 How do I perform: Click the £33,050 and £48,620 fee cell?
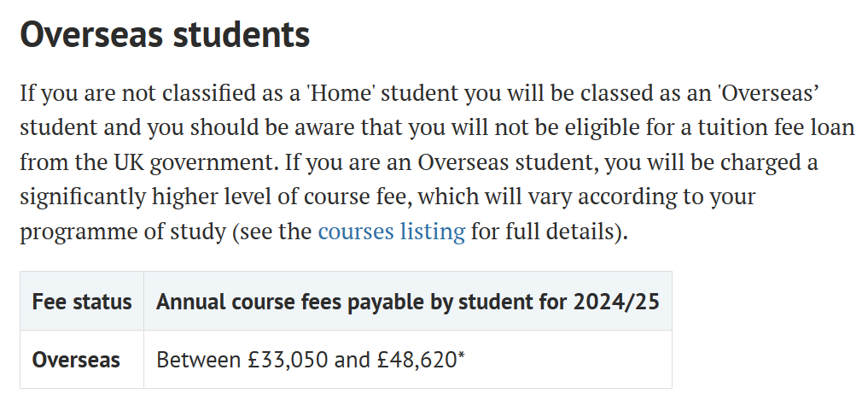[408, 360]
